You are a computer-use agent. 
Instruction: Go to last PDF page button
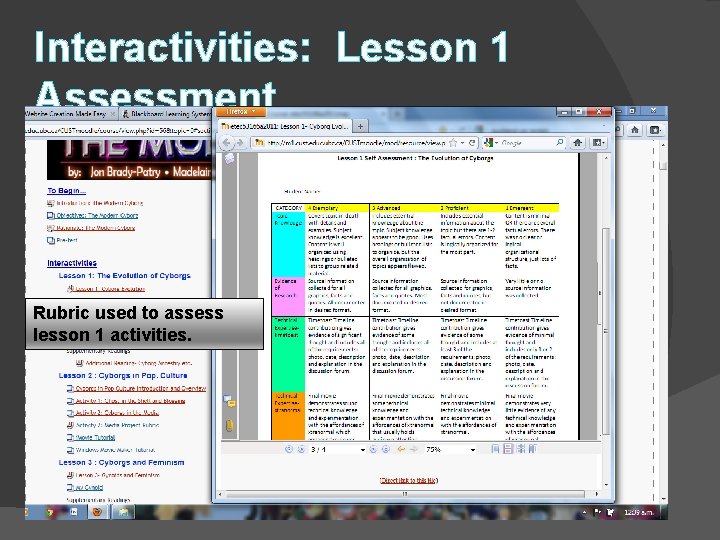(x=386, y=449)
